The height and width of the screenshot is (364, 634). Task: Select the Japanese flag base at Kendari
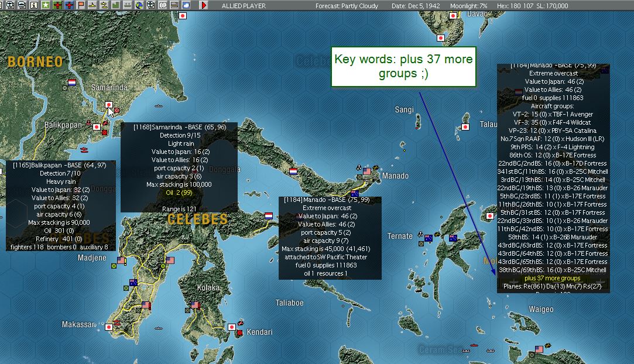coord(232,327)
